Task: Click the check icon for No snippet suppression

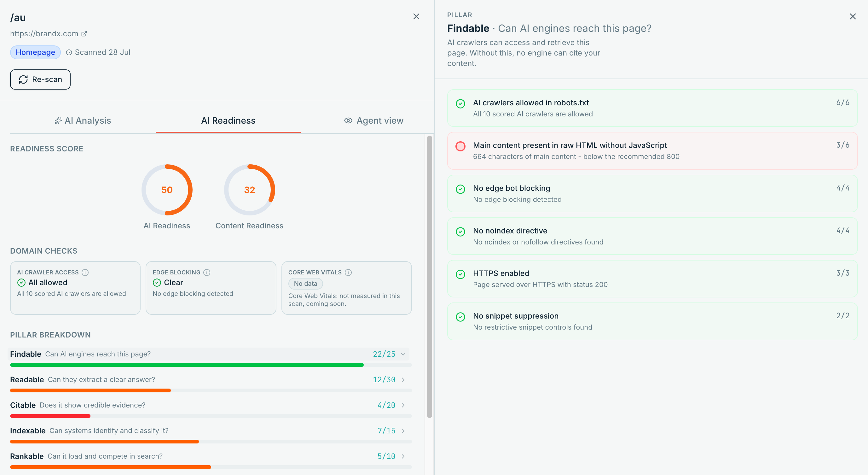Action: [460, 317]
